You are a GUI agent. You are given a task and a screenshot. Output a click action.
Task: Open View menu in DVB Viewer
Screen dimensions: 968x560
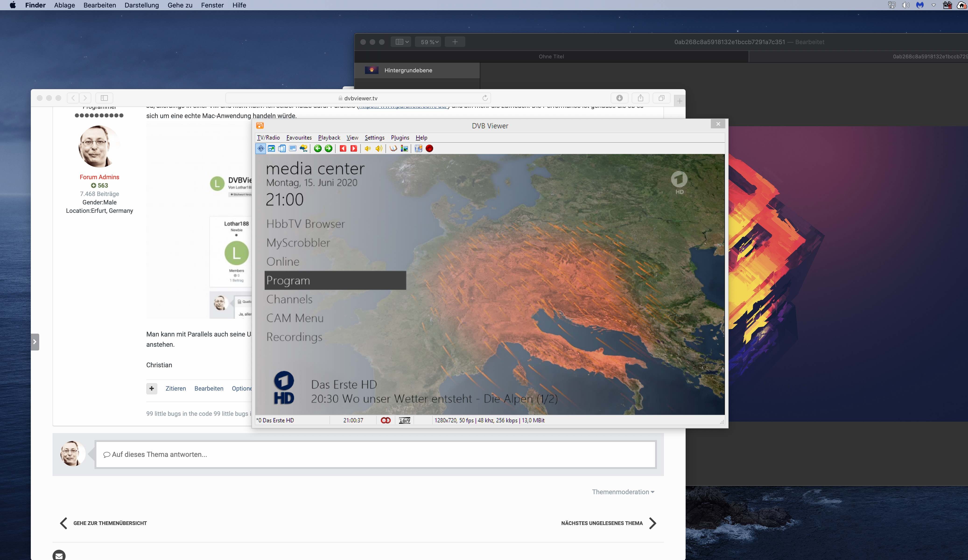click(x=352, y=137)
